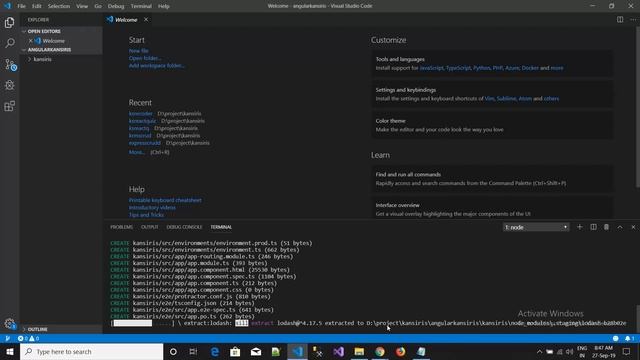The height and width of the screenshot is (360, 640).
Task: Switch to the Debug Console tab
Action: pyautogui.click(x=184, y=227)
